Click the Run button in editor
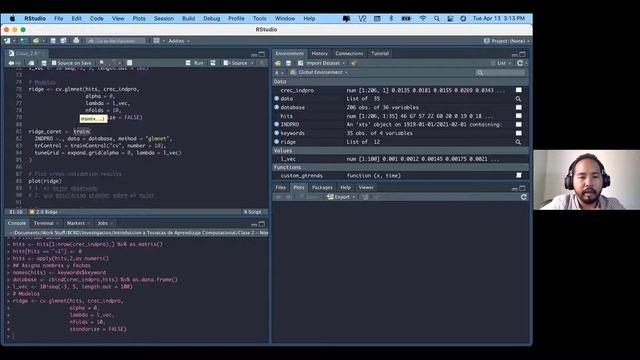 pos(195,63)
